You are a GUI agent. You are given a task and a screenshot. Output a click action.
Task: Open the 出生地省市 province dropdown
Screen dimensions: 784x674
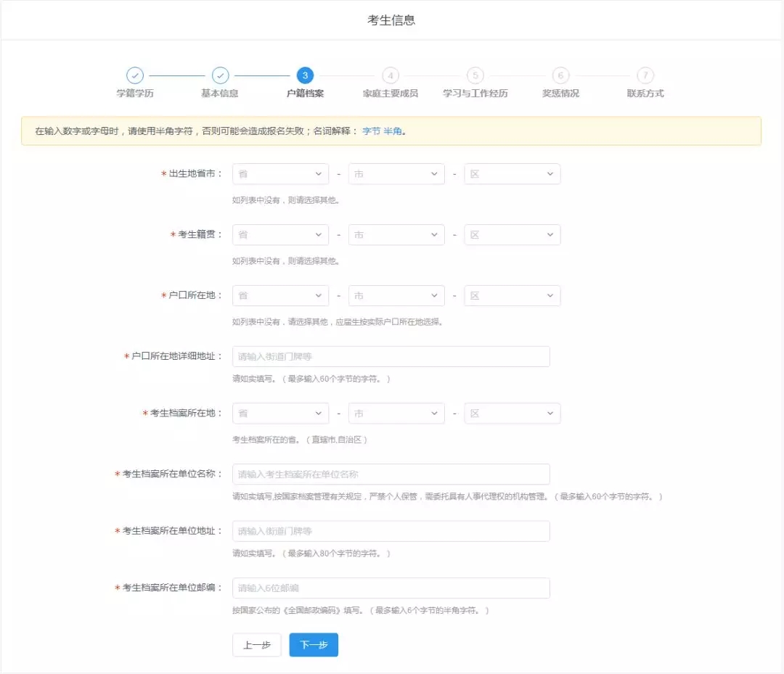click(280, 174)
